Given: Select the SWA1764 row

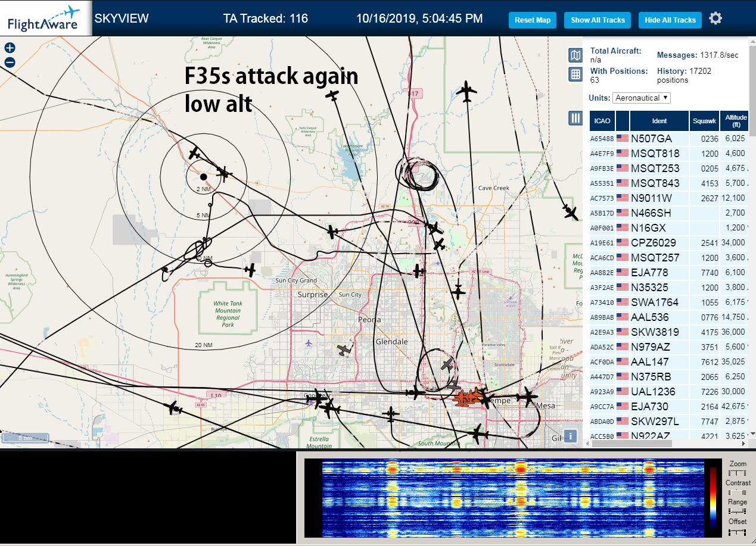Looking at the screenshot, I should click(x=668, y=302).
